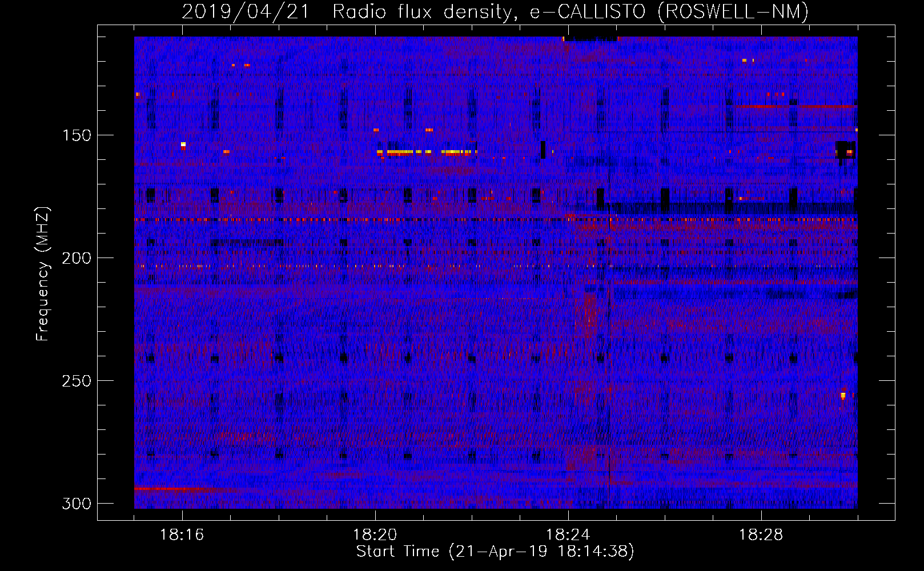This screenshot has width=924, height=571.
Task: Select the 250 frequency tick label
Action: (x=77, y=381)
